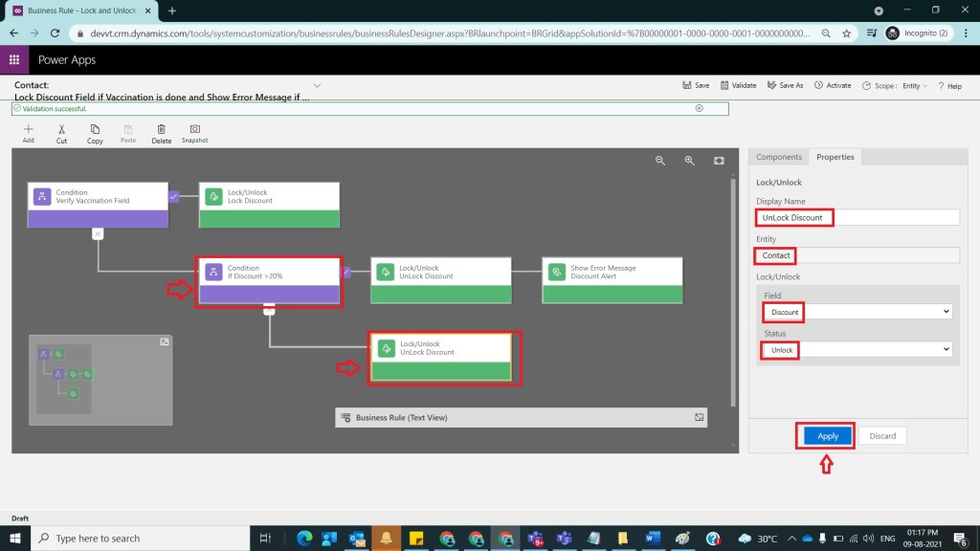
Task: Open the Field dropdown showing Discount
Action: [857, 312]
